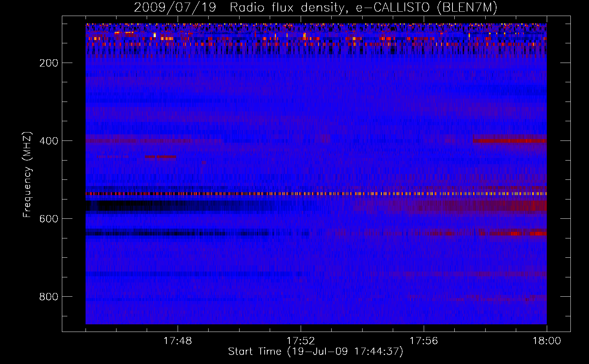Click the plot title with e-CALLISTO (BLEN7M)
The image size is (589, 364).
tap(316, 8)
